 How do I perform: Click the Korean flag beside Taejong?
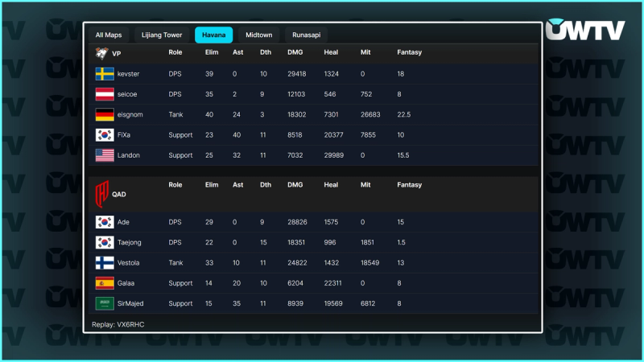(105, 242)
